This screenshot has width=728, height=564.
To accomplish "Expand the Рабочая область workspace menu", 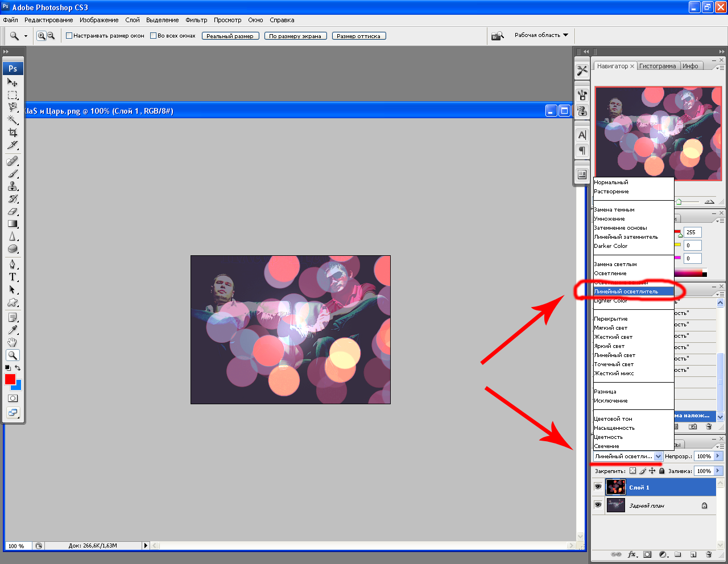I will click(x=541, y=35).
